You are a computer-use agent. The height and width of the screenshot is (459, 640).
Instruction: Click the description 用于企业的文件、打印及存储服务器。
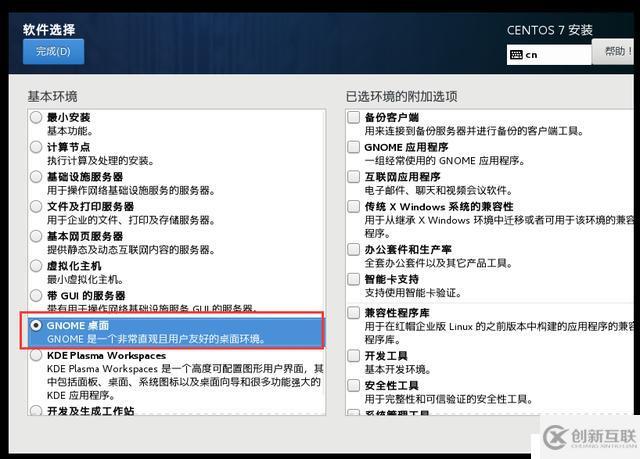pos(131,220)
